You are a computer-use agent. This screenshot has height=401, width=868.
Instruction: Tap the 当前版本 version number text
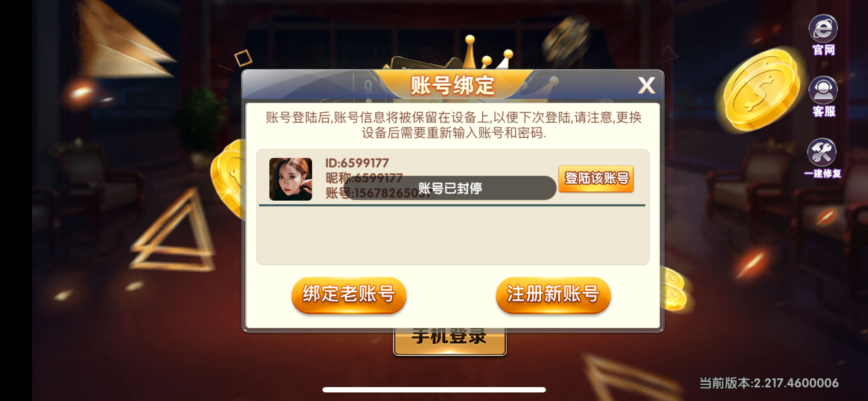pyautogui.click(x=769, y=383)
